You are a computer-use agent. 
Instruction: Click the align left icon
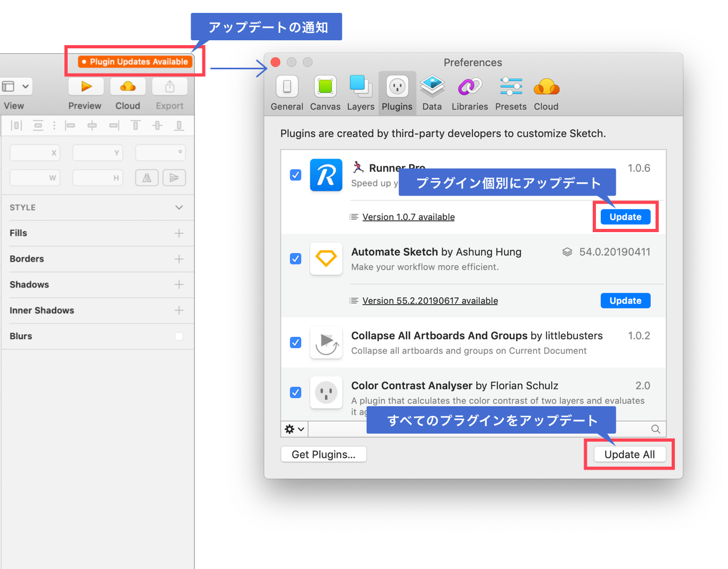[70, 126]
